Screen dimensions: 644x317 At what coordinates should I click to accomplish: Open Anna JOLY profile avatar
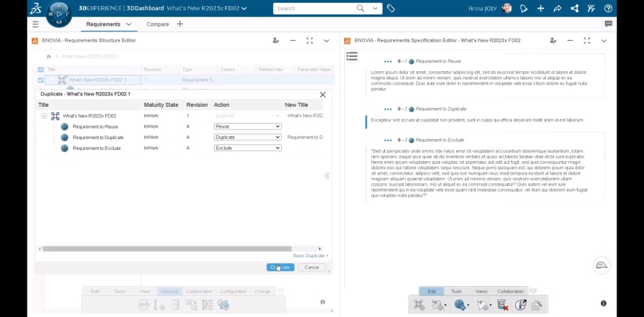(x=507, y=8)
